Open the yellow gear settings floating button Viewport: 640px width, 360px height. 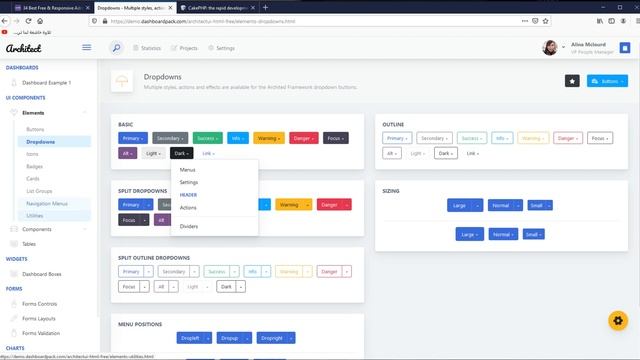pyautogui.click(x=618, y=320)
